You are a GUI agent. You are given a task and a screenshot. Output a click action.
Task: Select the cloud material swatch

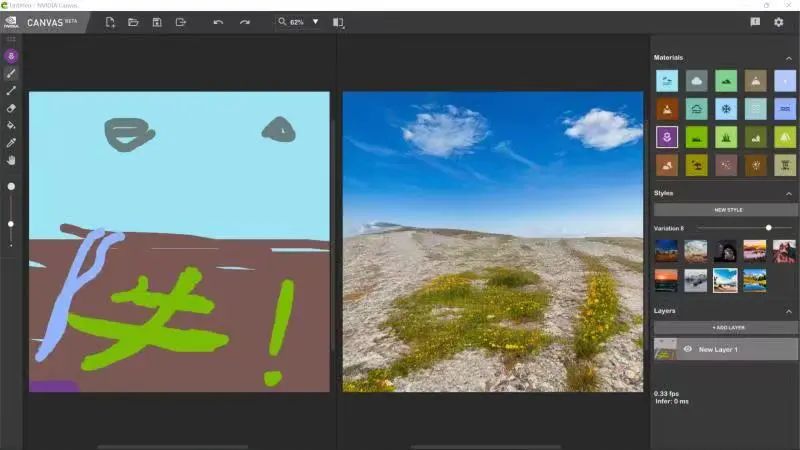click(696, 81)
